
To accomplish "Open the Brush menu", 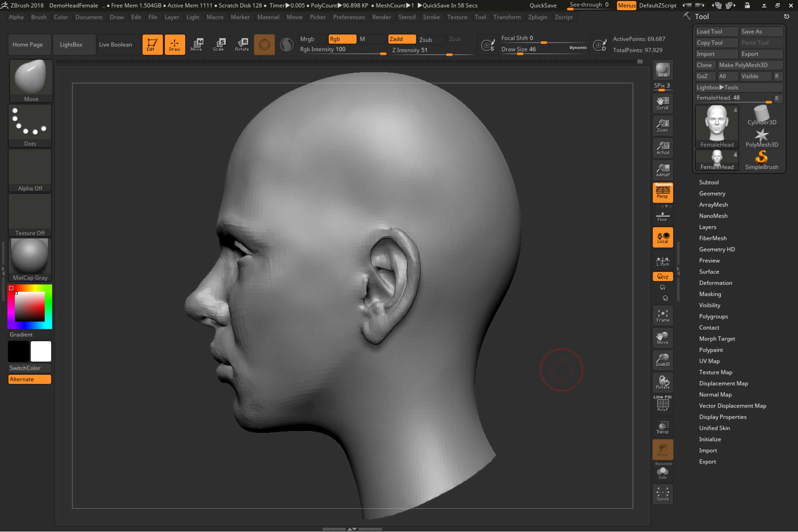I will tap(39, 17).
